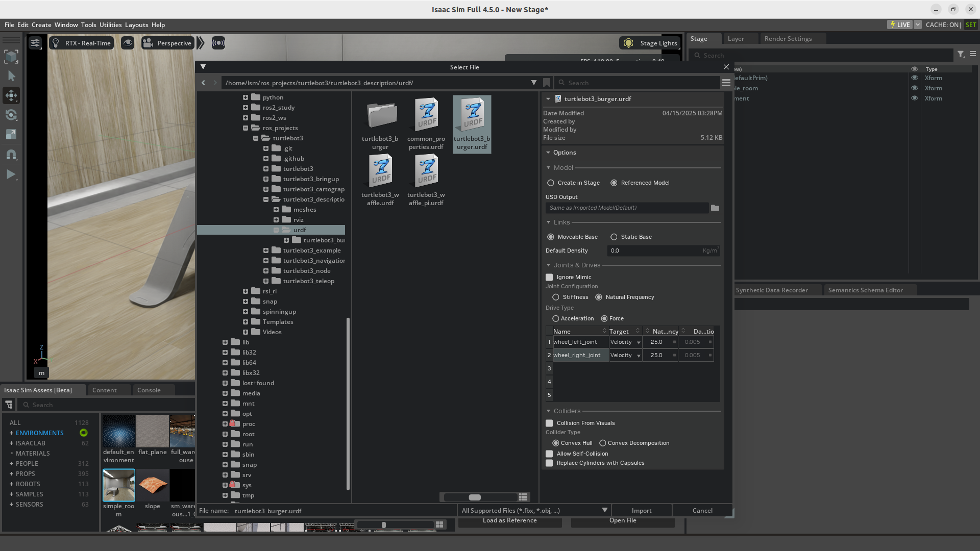Close the Select File dialog

[x=726, y=67]
